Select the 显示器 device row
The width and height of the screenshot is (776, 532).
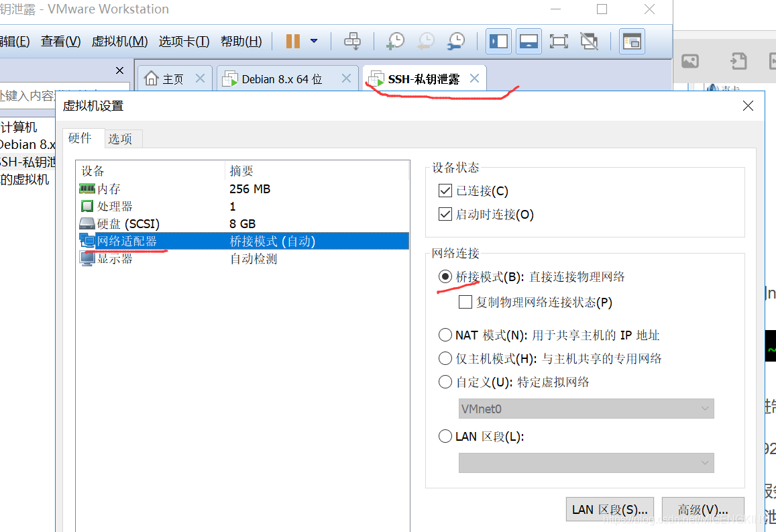click(x=244, y=259)
